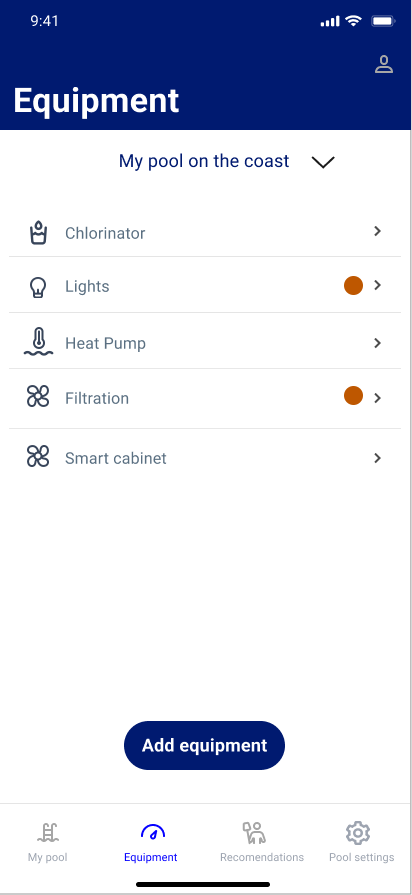Tap the Chlorinator water drop icon
The height and width of the screenshot is (895, 412).
[38, 233]
